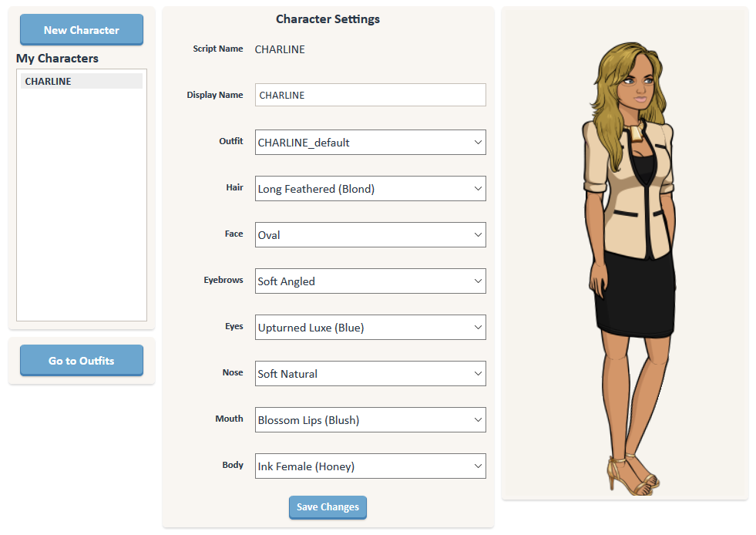This screenshot has width=756, height=535.
Task: Open Eyes dropdown Upturned Luxe (Blue)
Action: coord(370,328)
